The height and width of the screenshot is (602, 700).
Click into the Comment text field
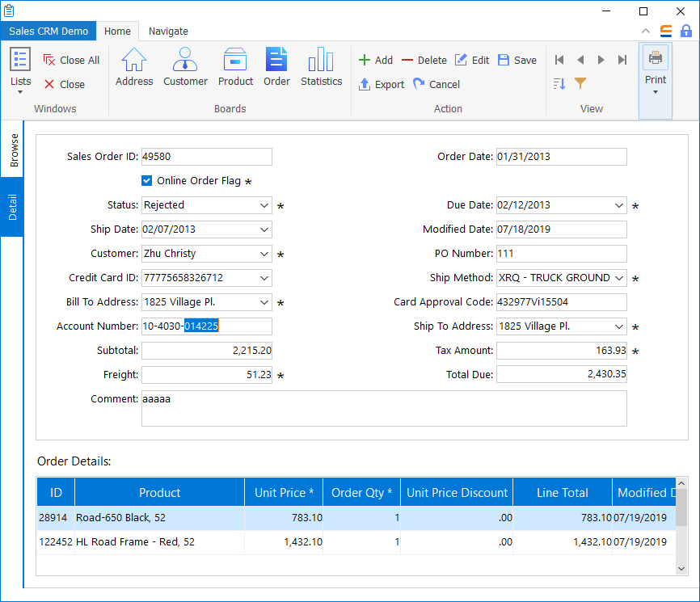pyautogui.click(x=384, y=408)
